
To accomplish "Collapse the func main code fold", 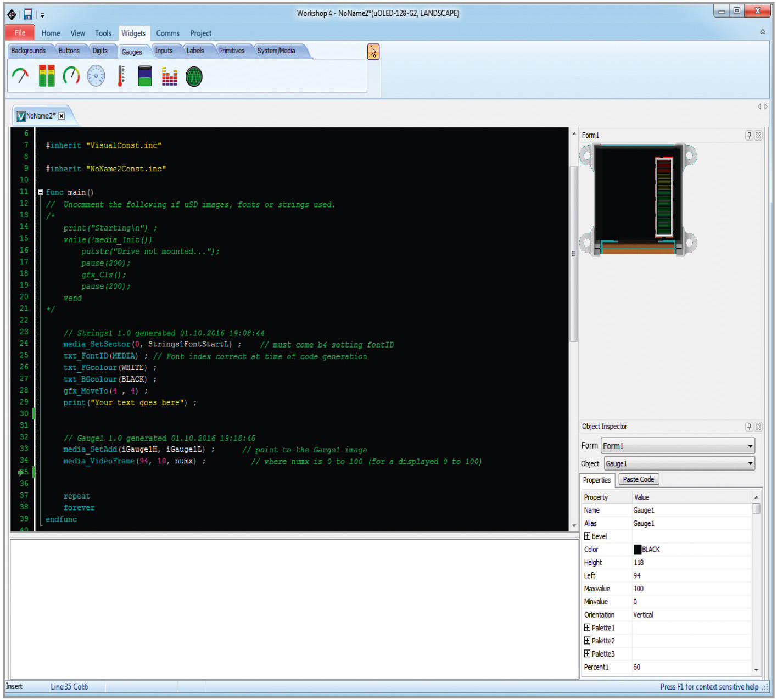I will point(40,193).
